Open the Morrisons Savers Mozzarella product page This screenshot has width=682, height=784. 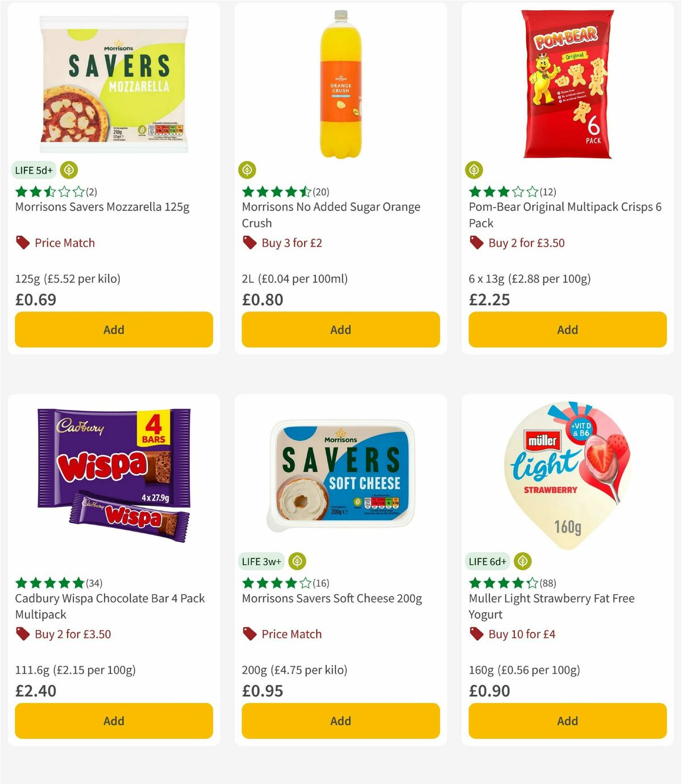102,208
